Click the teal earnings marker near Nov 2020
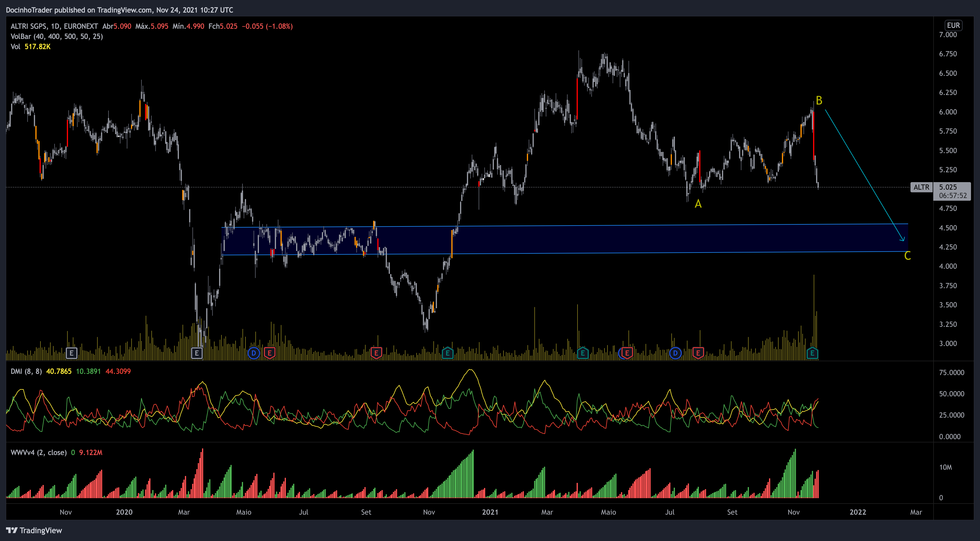The image size is (980, 541). pos(447,353)
